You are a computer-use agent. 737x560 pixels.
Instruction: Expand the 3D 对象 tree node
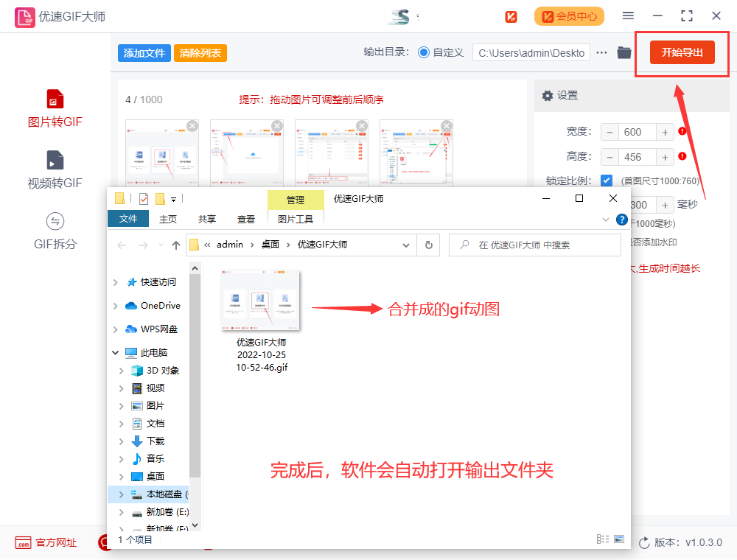122,371
